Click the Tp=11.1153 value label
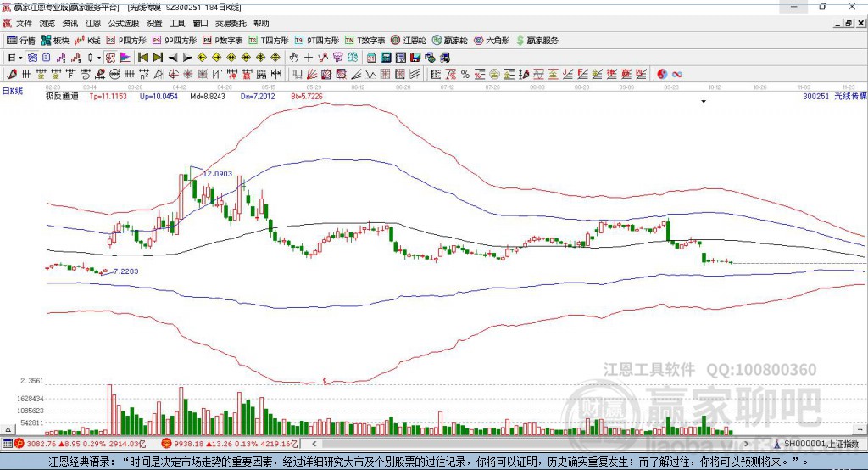This screenshot has height=470, width=868. [108, 96]
